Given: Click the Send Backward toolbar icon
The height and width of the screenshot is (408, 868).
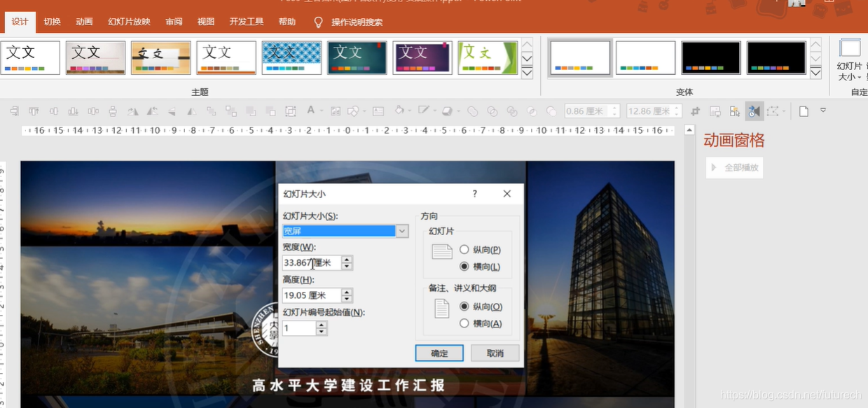Looking at the screenshot, I should pyautogui.click(x=270, y=111).
